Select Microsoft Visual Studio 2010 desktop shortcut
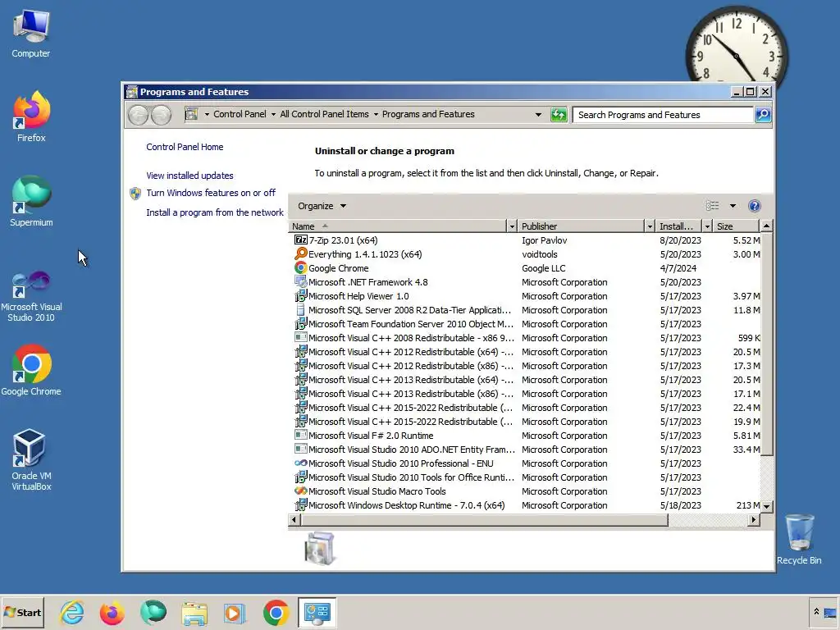 tap(31, 295)
